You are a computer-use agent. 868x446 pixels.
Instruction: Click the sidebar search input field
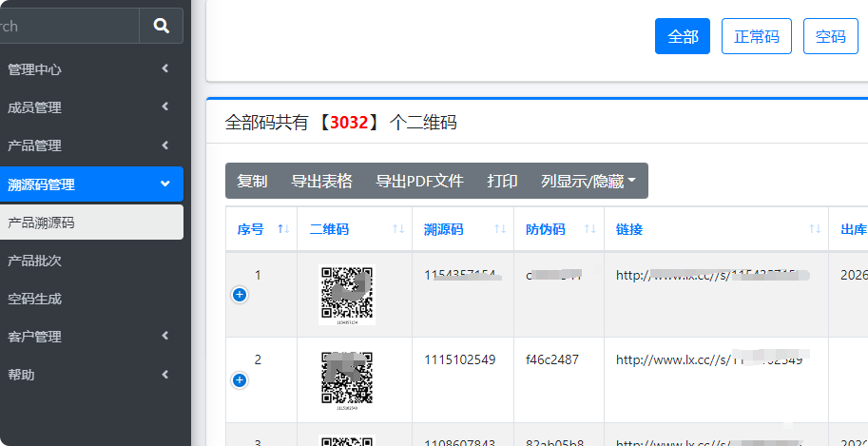point(69,26)
